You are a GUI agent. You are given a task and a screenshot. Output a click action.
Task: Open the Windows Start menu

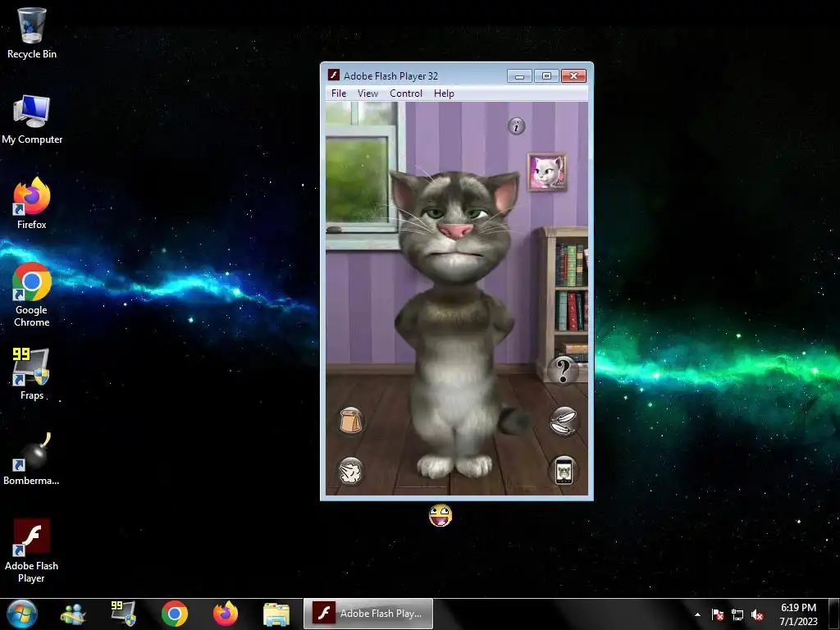tap(22, 614)
